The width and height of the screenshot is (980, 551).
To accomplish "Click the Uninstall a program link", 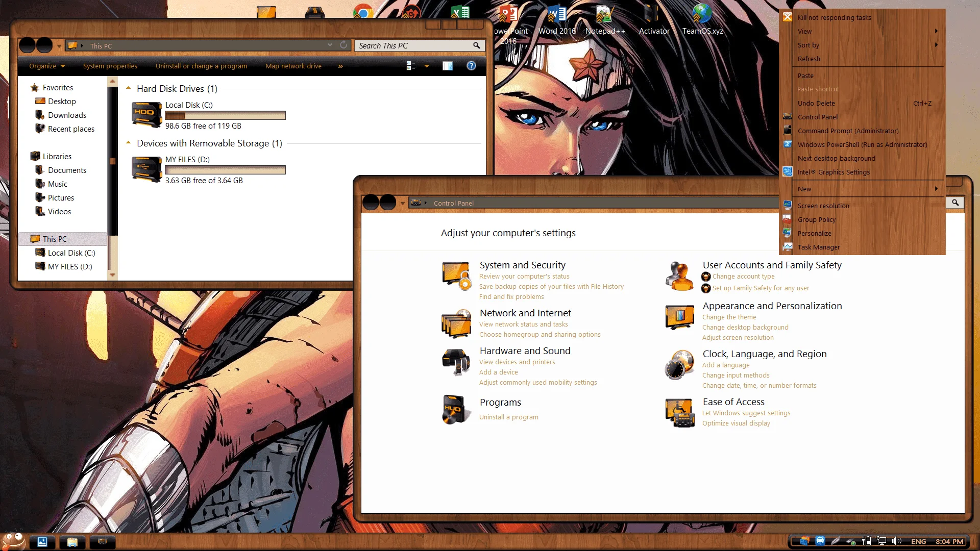I will (x=508, y=417).
